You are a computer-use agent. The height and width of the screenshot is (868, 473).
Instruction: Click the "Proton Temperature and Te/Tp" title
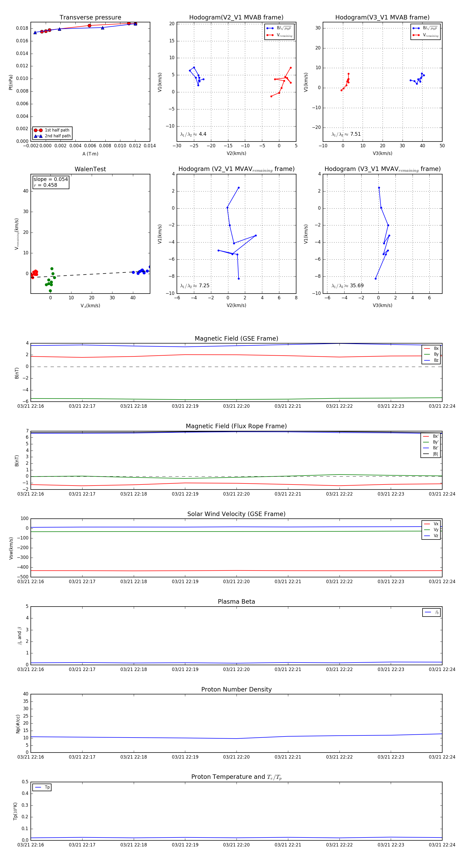pos(236,777)
